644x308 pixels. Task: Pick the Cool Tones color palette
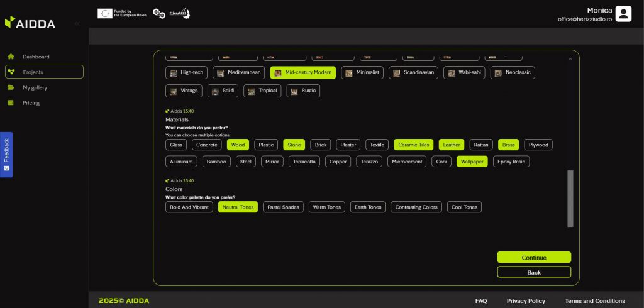[464, 207]
